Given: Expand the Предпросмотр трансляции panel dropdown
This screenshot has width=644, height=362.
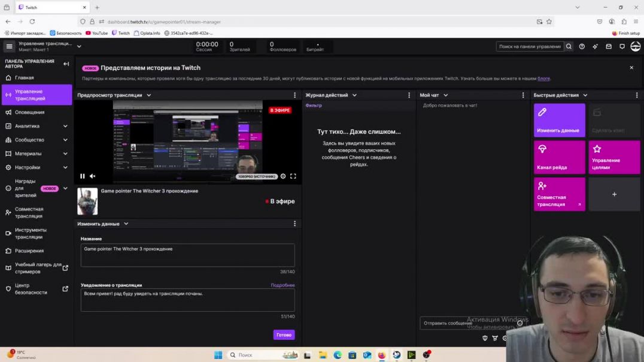Looking at the screenshot, I should [149, 95].
